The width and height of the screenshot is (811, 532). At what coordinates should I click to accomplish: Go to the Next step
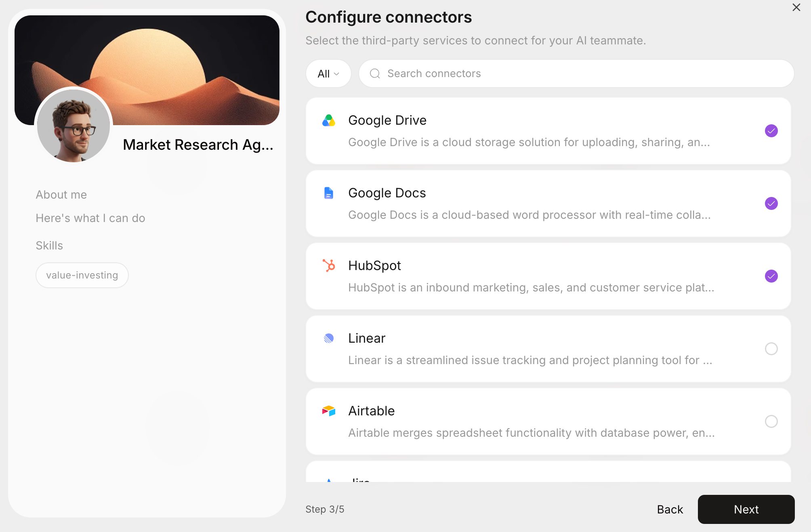tap(746, 509)
